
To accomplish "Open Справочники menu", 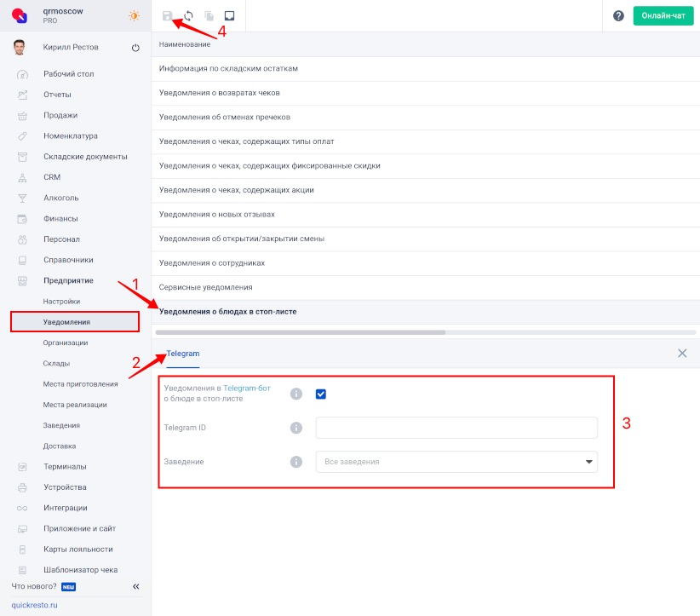I will tap(68, 260).
